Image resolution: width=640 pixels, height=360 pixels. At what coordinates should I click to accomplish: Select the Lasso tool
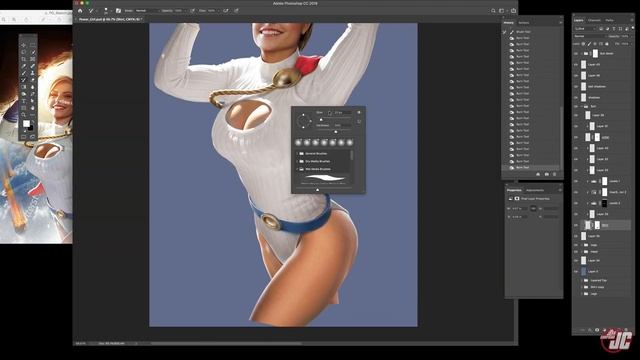pyautogui.click(x=24, y=52)
